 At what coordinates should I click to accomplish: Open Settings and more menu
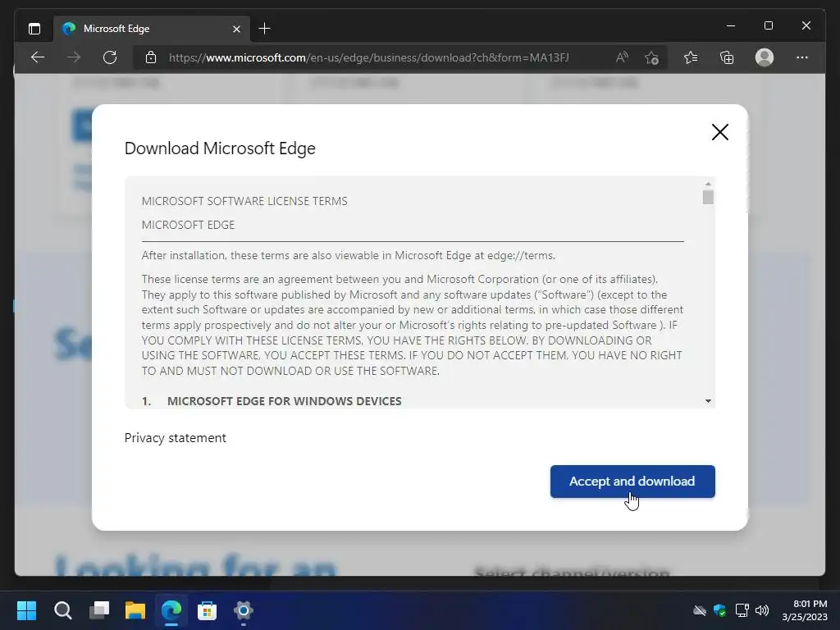[x=802, y=57]
